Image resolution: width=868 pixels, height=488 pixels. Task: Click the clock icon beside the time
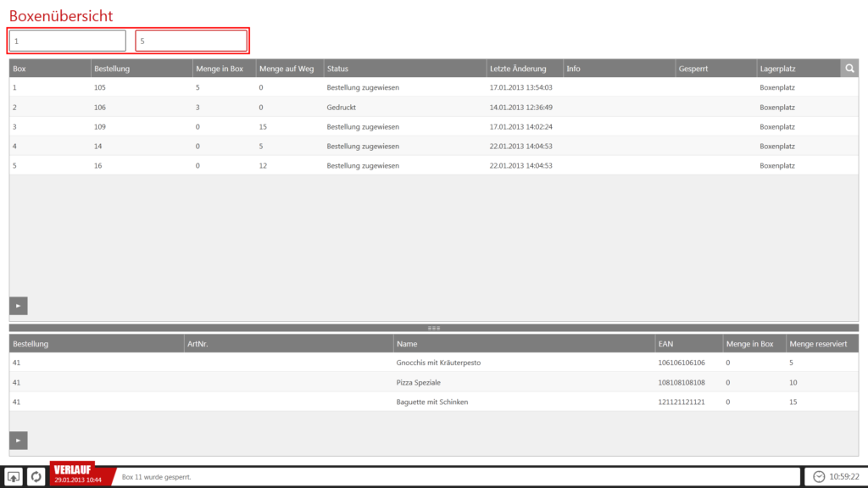(818, 477)
